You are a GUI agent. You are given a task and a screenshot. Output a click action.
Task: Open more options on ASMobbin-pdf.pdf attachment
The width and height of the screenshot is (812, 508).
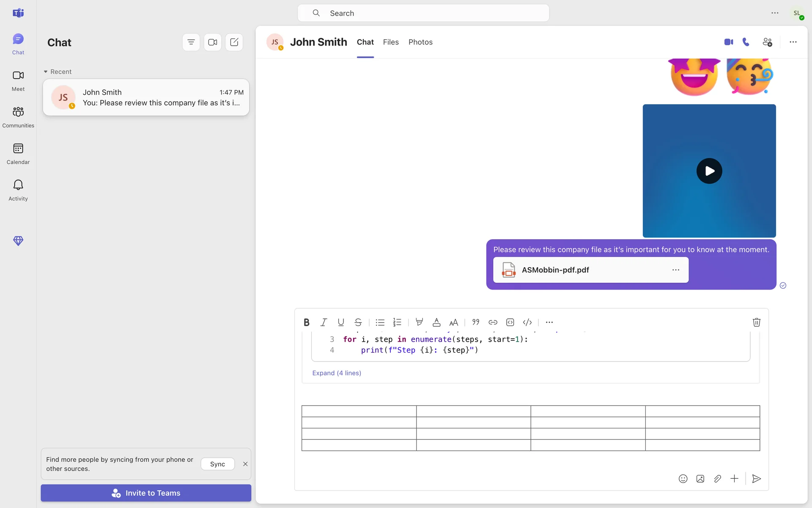[x=676, y=270]
